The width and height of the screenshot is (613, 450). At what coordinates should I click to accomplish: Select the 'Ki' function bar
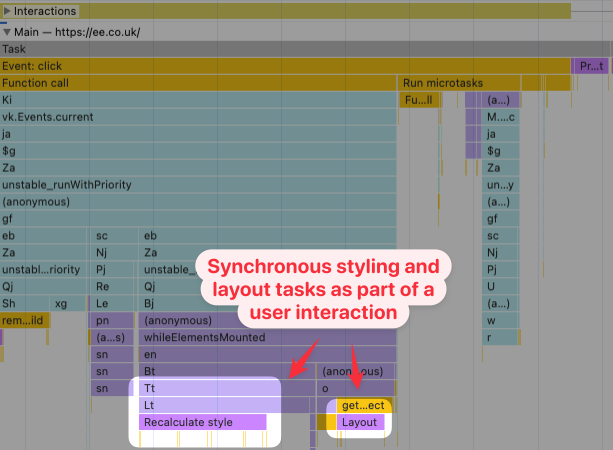pyautogui.click(x=198, y=100)
